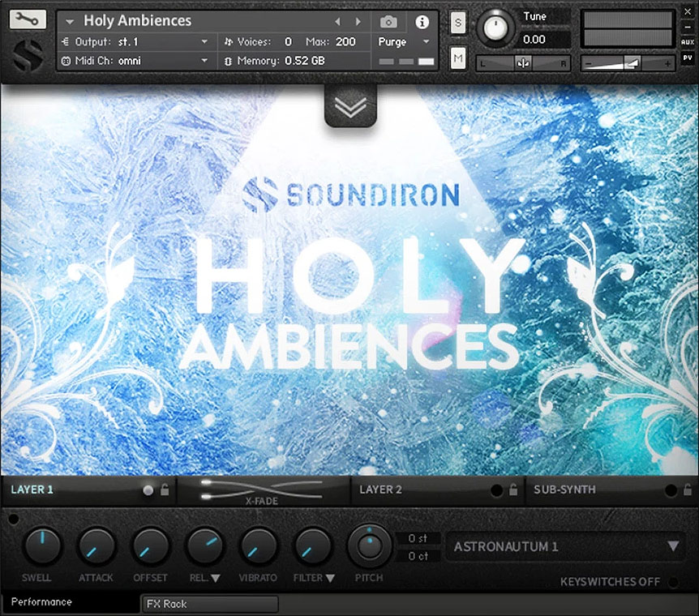
Task: Toggle the Layer 2 lock icon
Action: 513,490
